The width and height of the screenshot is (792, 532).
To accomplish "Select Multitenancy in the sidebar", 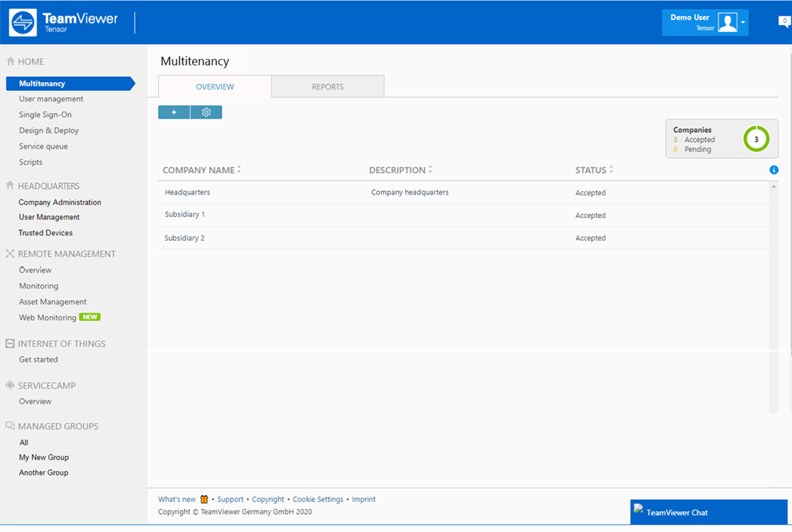I will coord(70,83).
